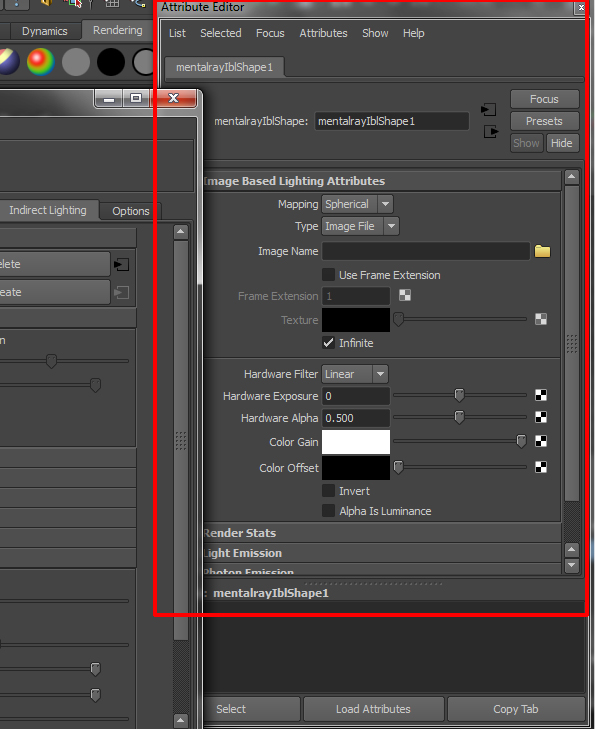The height and width of the screenshot is (729, 595).
Task: Browse for Image Name file with folder icon
Action: click(542, 252)
